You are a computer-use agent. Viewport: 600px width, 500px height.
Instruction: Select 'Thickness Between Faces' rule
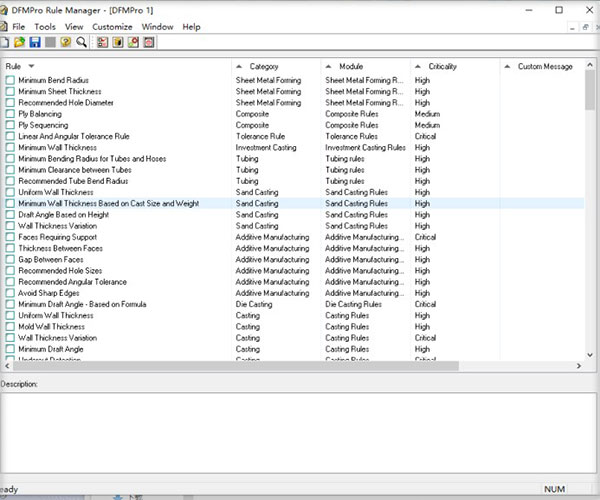click(60, 248)
